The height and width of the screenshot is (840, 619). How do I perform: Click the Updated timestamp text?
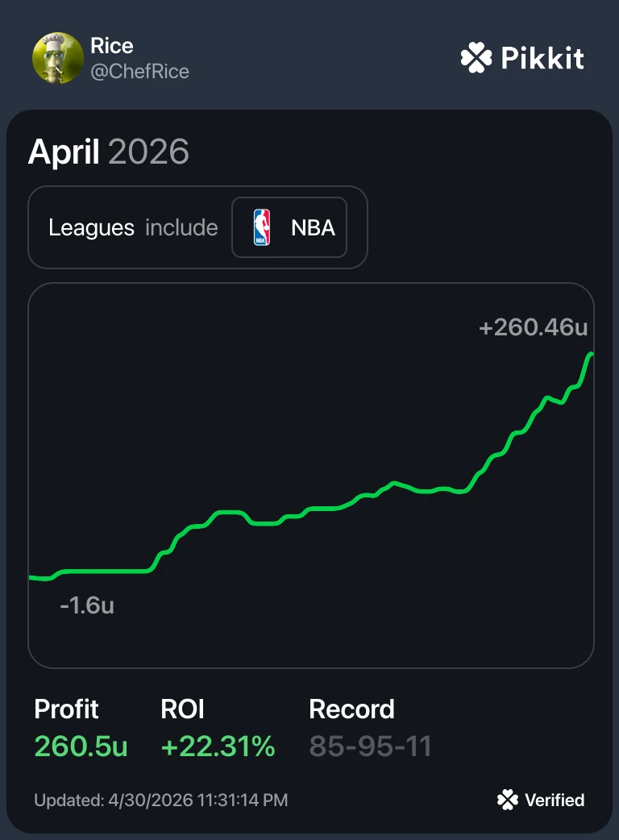pos(161,800)
